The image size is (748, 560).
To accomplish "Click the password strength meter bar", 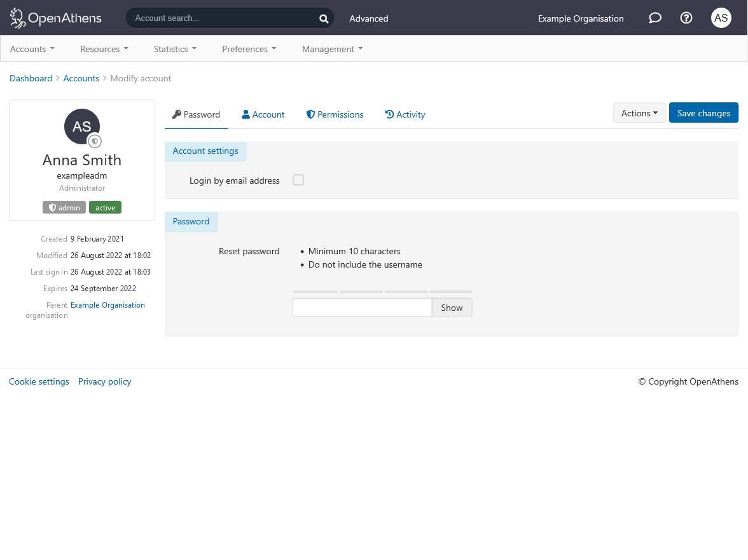I will 382,292.
